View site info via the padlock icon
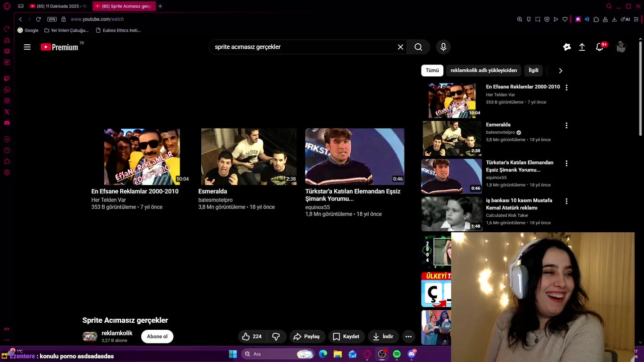 tap(63, 19)
